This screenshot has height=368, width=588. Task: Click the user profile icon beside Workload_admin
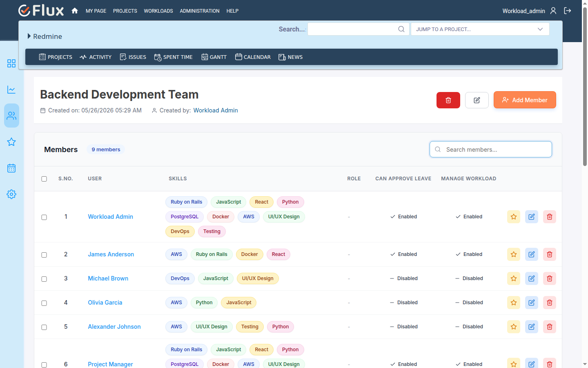click(x=553, y=11)
